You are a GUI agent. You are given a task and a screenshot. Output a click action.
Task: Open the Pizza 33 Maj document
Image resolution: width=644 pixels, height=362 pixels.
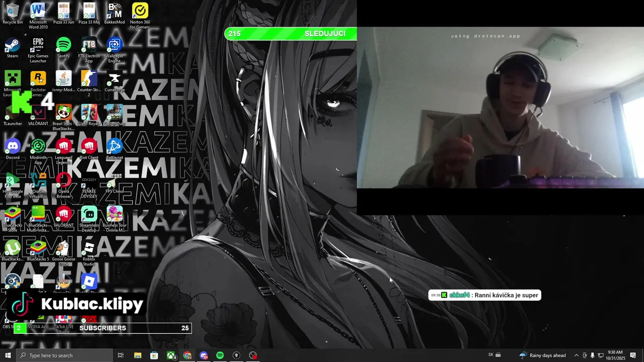pyautogui.click(x=89, y=14)
